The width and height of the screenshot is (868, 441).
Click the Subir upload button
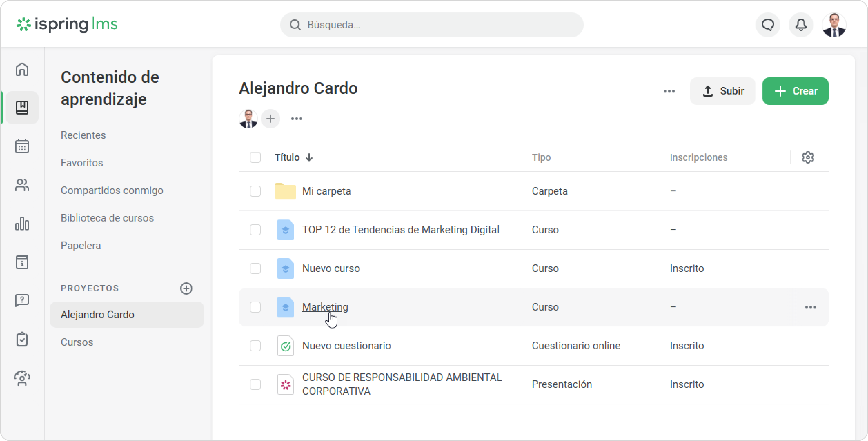point(722,91)
